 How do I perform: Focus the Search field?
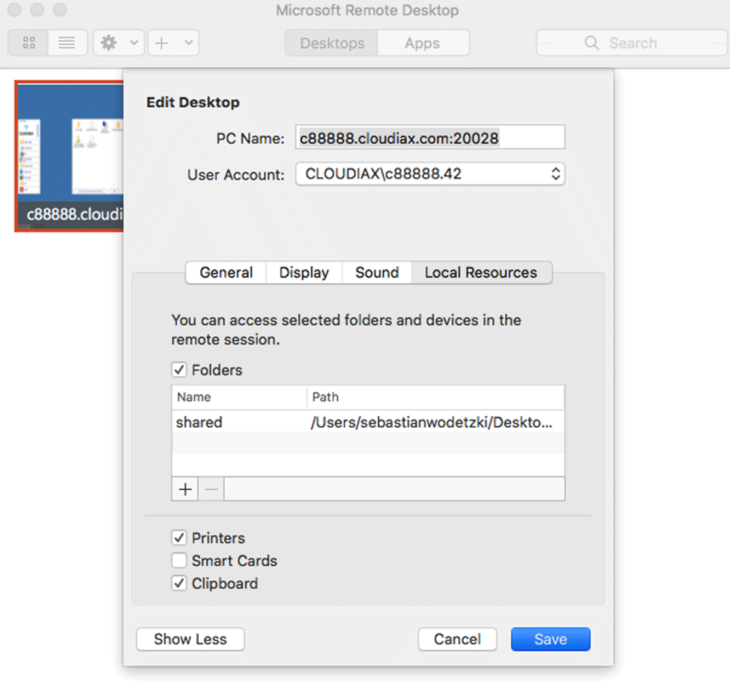coord(632,43)
